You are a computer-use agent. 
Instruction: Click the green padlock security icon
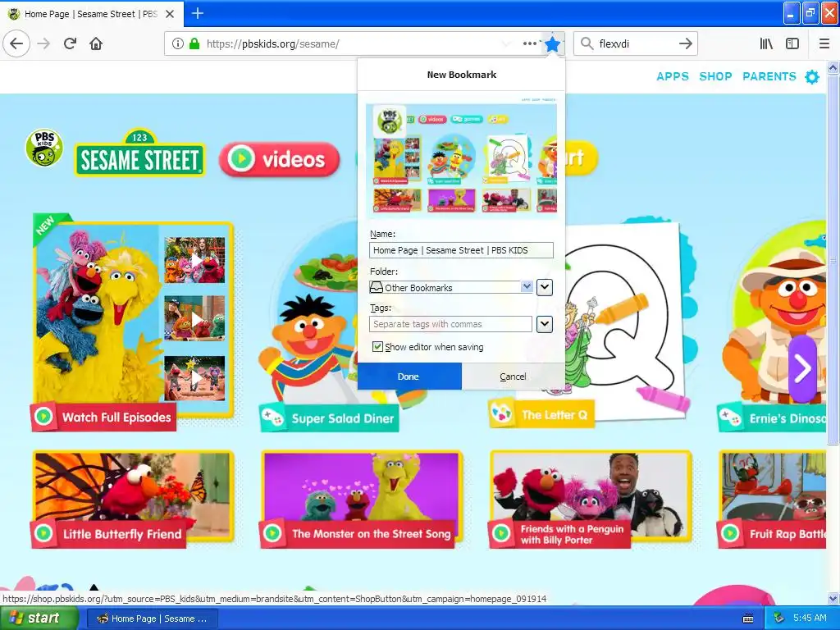[194, 43]
